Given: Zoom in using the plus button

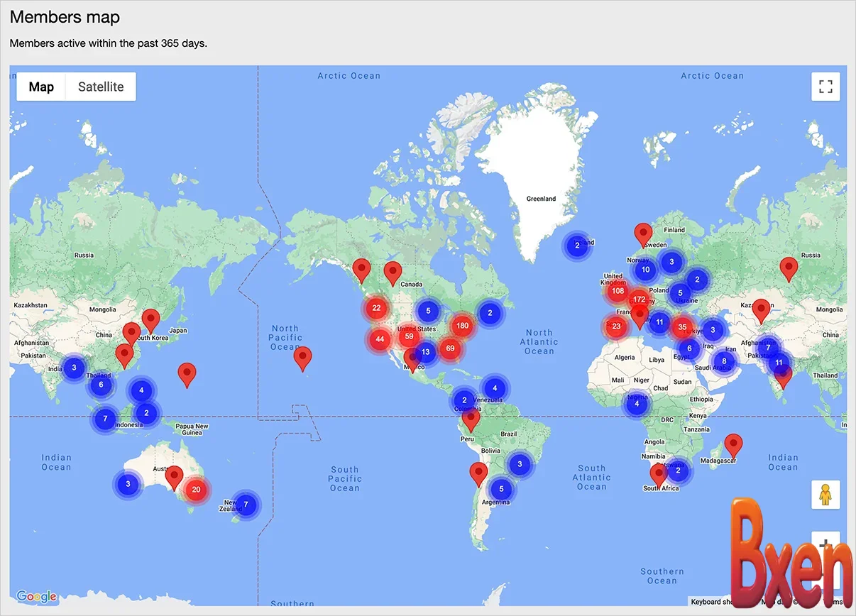Looking at the screenshot, I should tap(825, 544).
